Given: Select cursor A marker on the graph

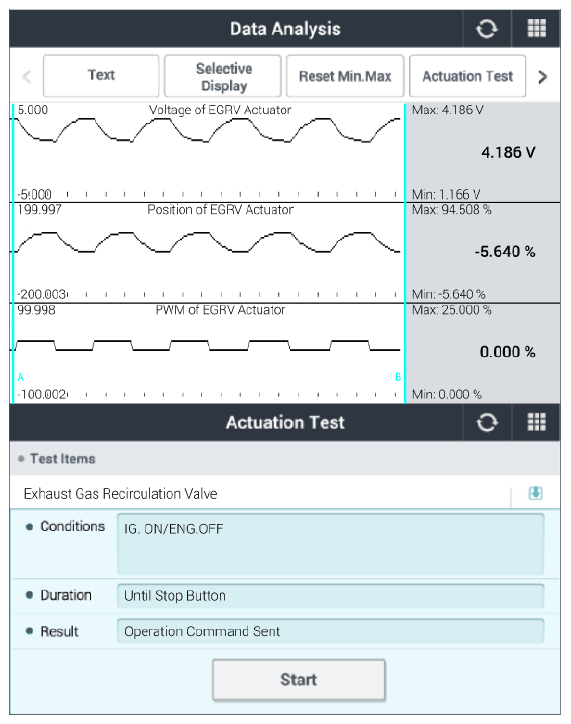Looking at the screenshot, I should click(x=21, y=377).
